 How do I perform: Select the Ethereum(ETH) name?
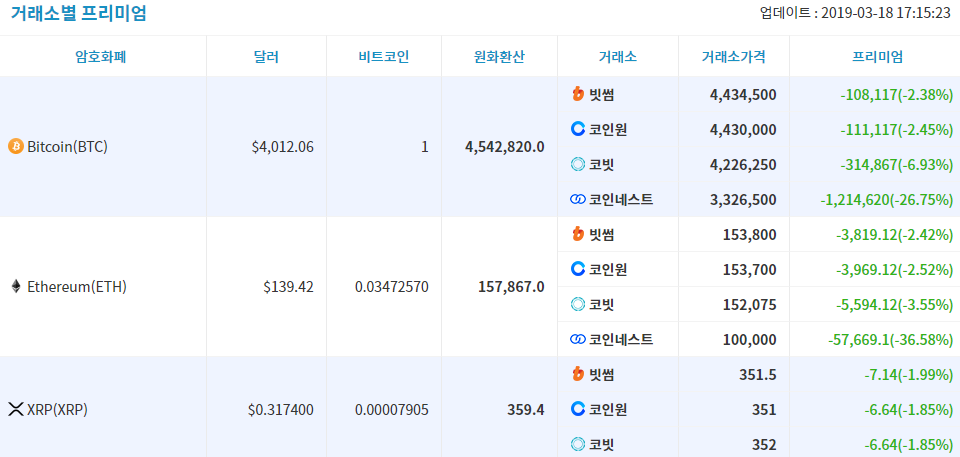coord(77,287)
